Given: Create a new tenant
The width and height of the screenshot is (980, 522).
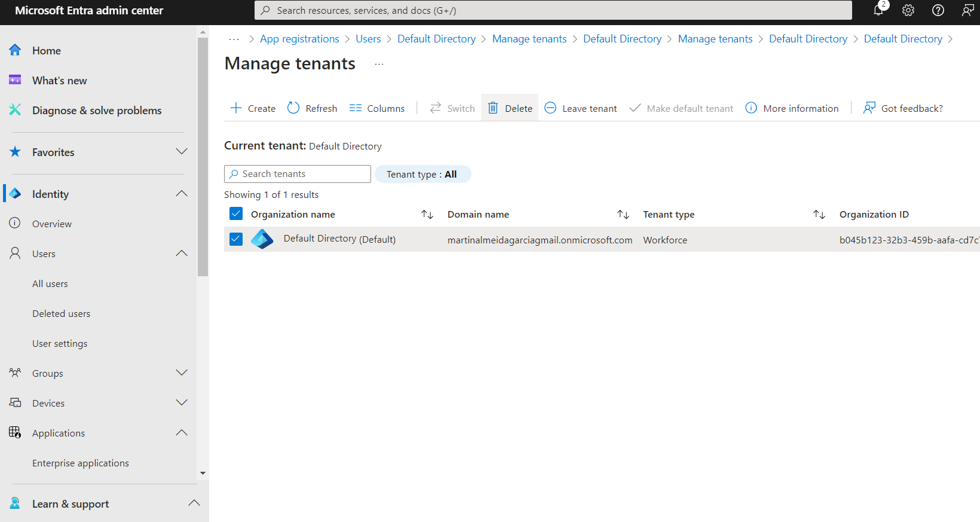Looking at the screenshot, I should pos(253,108).
